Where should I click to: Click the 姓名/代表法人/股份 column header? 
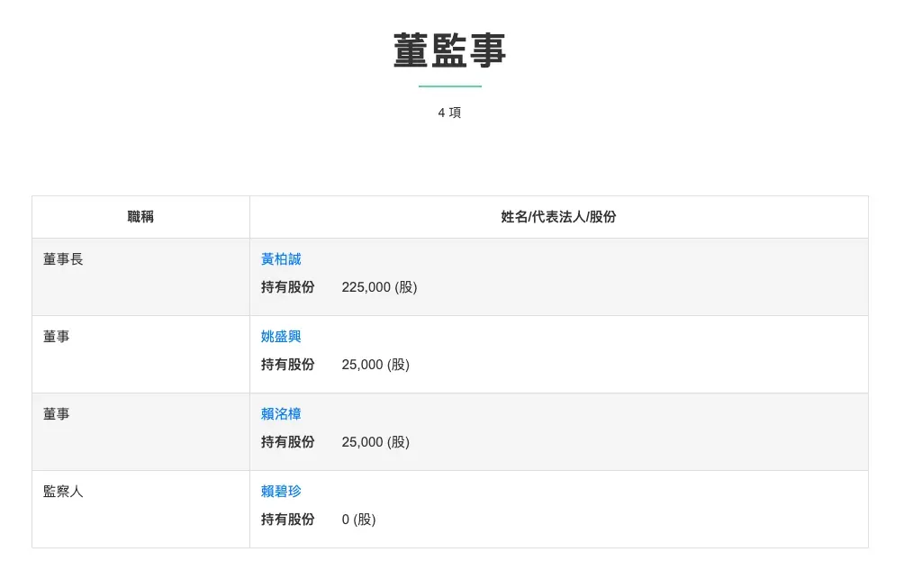(x=558, y=217)
